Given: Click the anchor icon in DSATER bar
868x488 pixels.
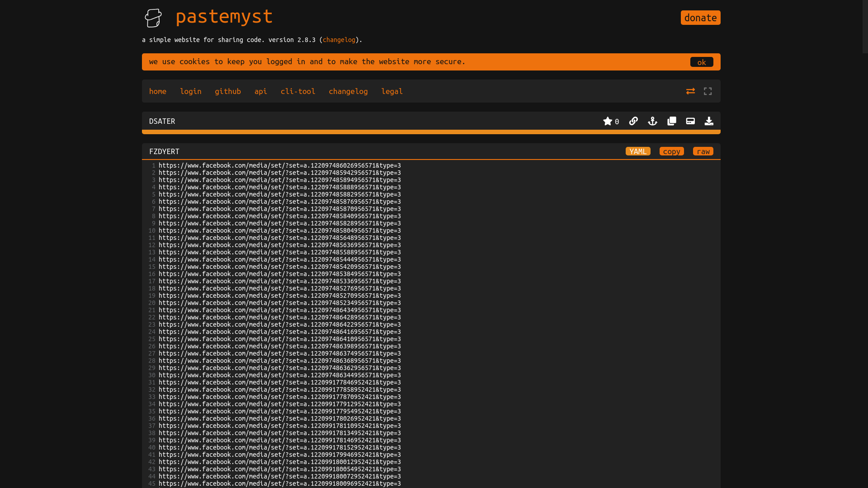Looking at the screenshot, I should tap(652, 121).
